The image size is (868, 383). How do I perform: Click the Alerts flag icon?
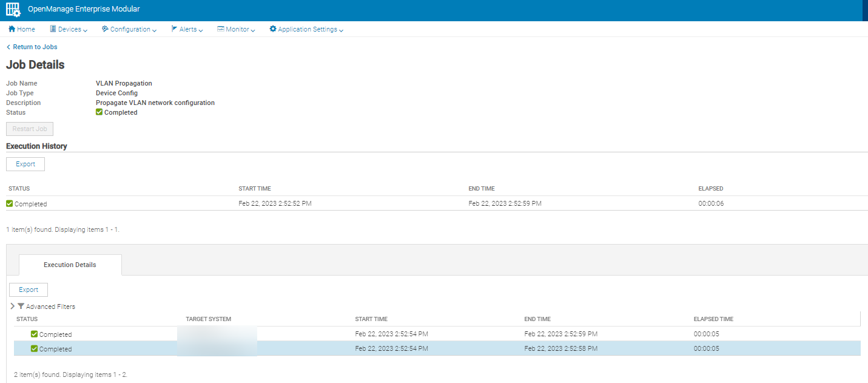click(x=175, y=29)
